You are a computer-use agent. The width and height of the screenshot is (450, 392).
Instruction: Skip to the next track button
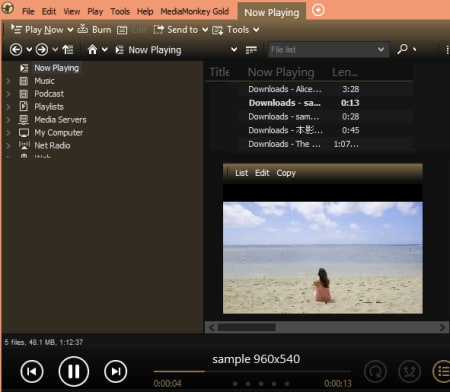click(116, 371)
